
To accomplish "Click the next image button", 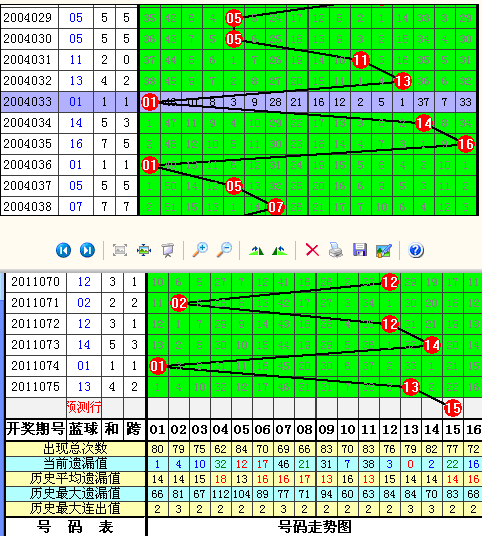I will click(x=87, y=250).
